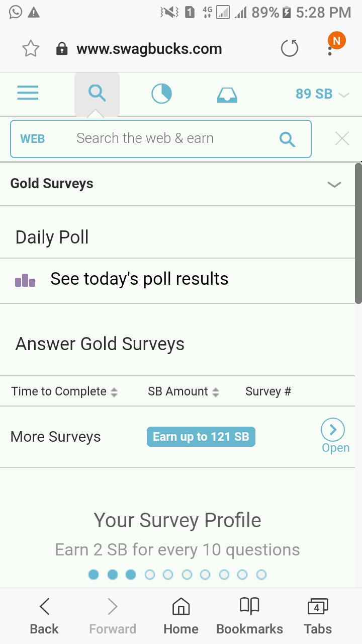
Task: Close the search bar with X
Action: [x=342, y=139]
